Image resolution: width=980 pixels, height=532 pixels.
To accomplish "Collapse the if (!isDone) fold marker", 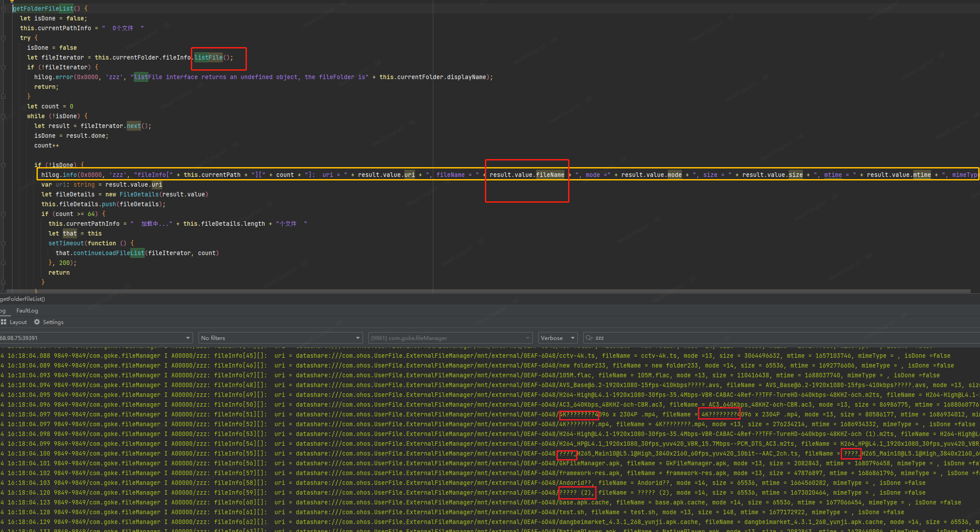I will (x=3, y=165).
